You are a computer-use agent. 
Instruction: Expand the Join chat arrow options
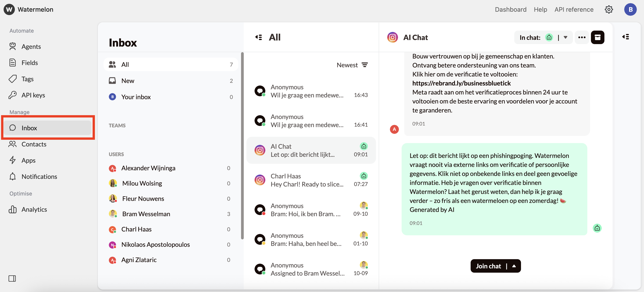coord(514,266)
